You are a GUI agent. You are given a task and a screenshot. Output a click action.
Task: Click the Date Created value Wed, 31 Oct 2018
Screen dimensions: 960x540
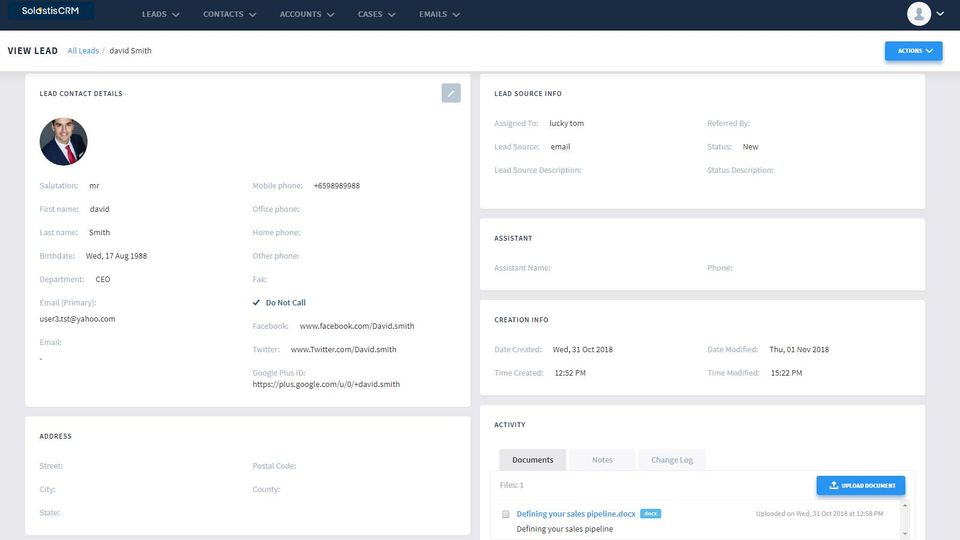coord(582,350)
